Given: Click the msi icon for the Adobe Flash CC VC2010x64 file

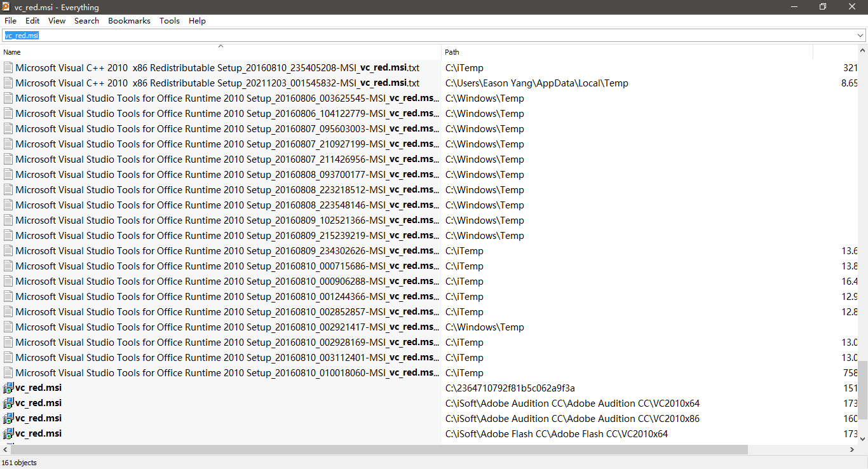Looking at the screenshot, I should pos(8,433).
